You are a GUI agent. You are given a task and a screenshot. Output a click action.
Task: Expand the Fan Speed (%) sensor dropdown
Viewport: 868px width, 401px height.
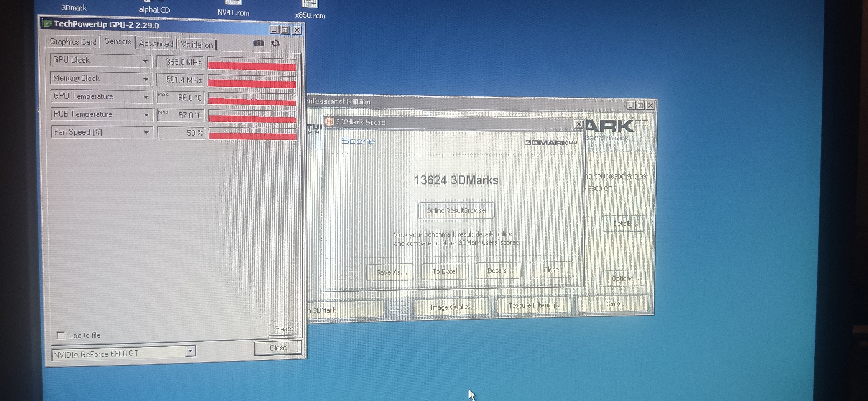point(146,133)
